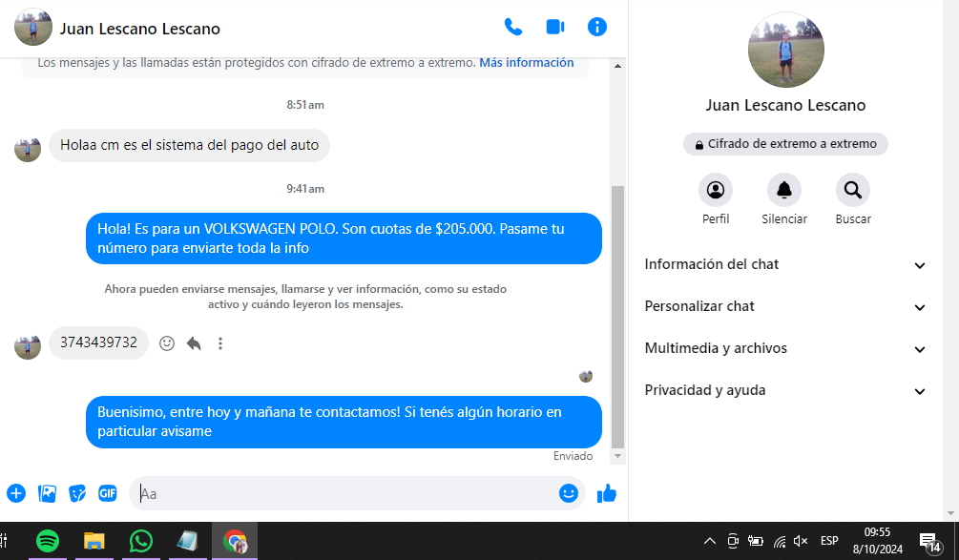Open the emoji picker in message field
Screen dimensions: 959x560
[x=568, y=493]
